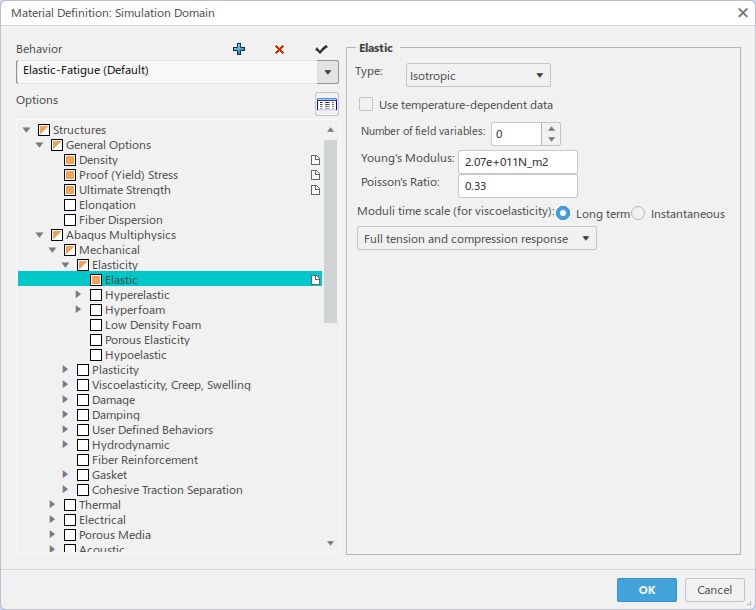Select the Hyperelastic tree item
Viewport: 756px width, 610px height.
coord(137,295)
